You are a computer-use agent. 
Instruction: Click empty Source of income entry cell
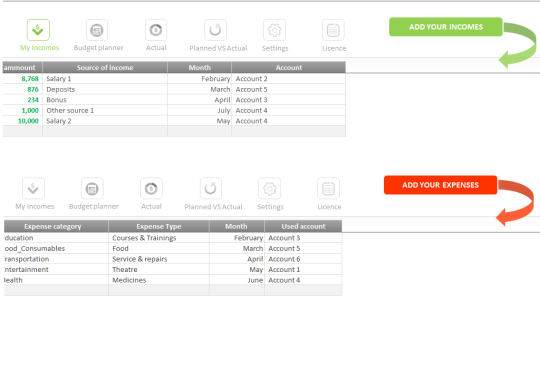(x=105, y=131)
